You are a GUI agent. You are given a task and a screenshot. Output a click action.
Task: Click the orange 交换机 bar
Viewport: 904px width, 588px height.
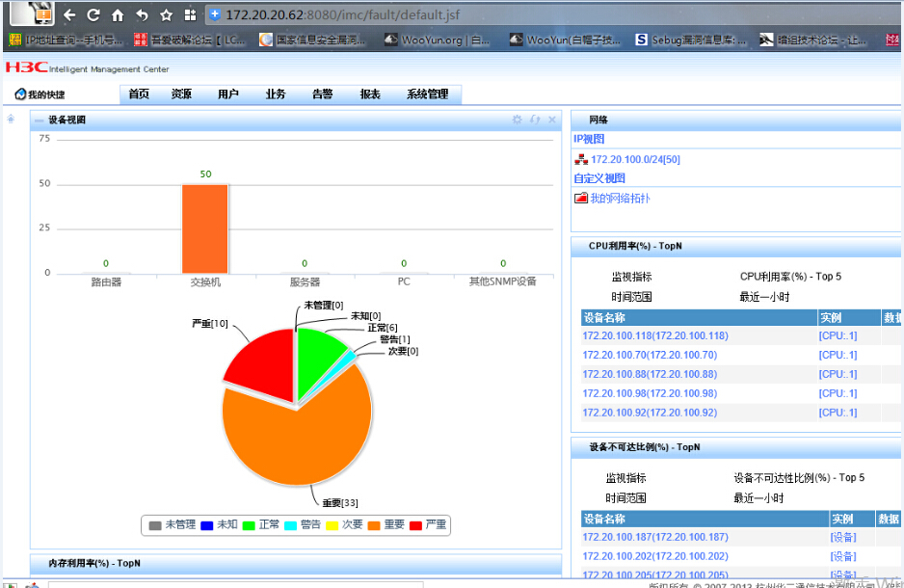(205, 228)
